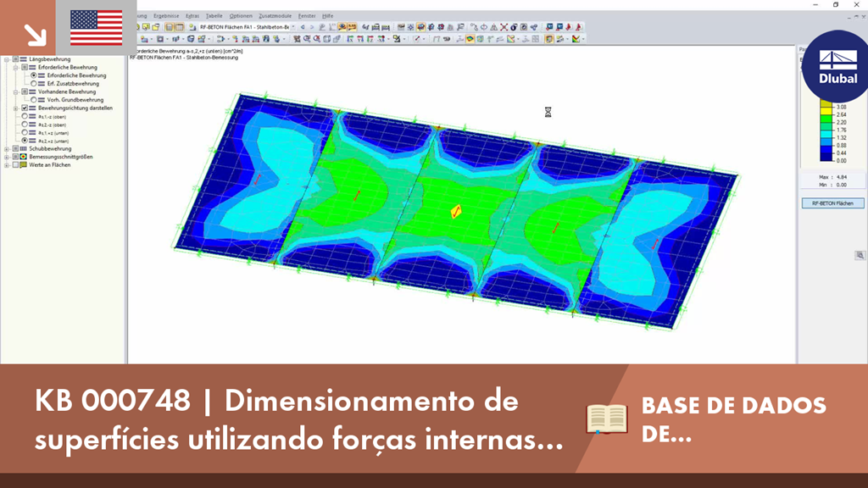Expand the Schubbewehrung tree node
The image size is (868, 488).
tap(7, 149)
